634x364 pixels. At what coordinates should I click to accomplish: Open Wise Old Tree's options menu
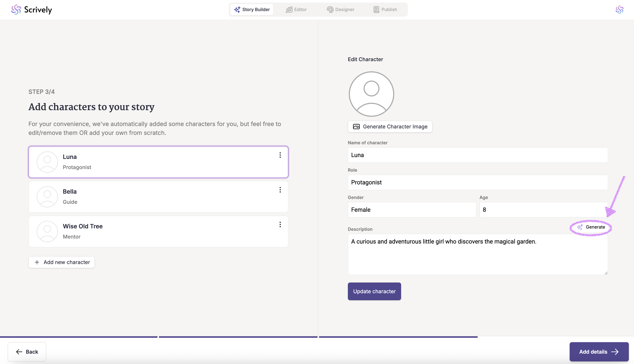click(280, 224)
